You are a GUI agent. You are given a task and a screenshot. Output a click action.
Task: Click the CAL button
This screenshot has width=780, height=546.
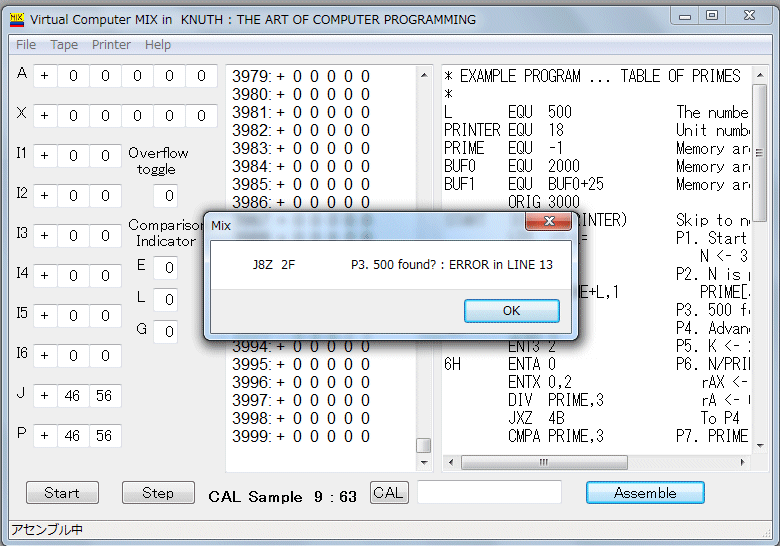[x=389, y=493]
